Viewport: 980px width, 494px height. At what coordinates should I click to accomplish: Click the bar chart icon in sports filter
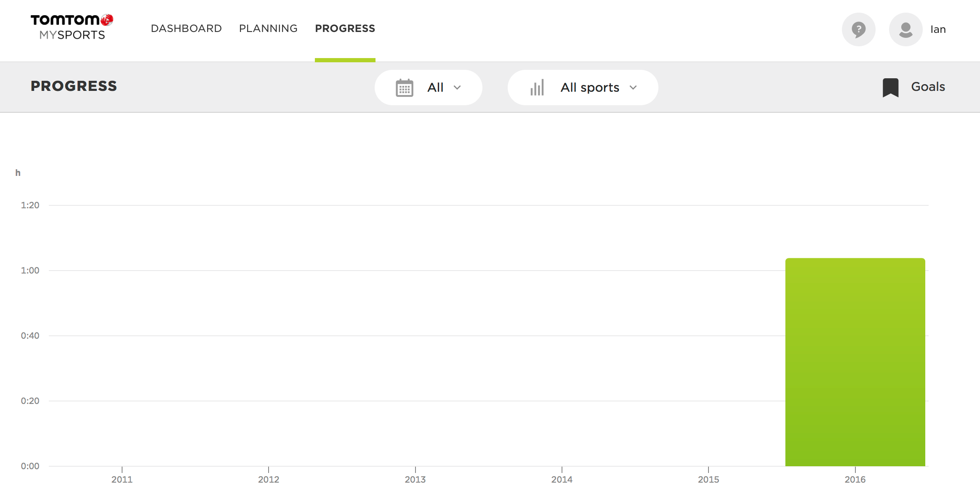[x=537, y=88]
